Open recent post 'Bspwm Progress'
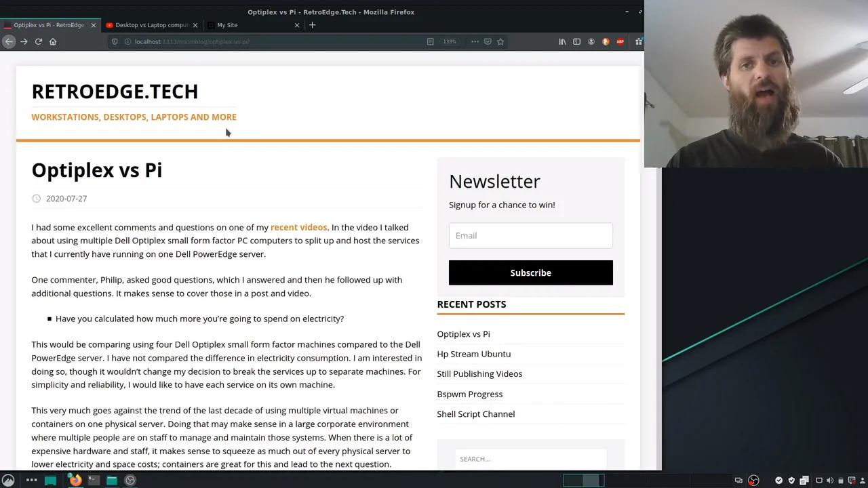 (x=470, y=394)
